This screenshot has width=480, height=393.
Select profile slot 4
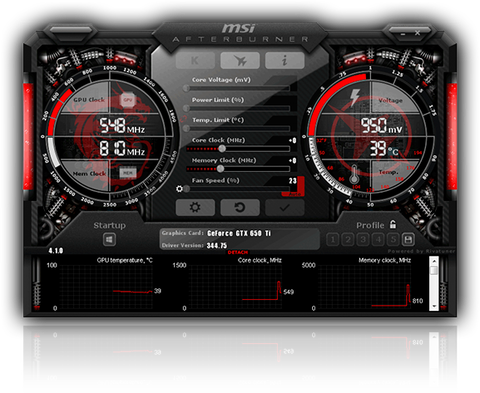(x=378, y=239)
